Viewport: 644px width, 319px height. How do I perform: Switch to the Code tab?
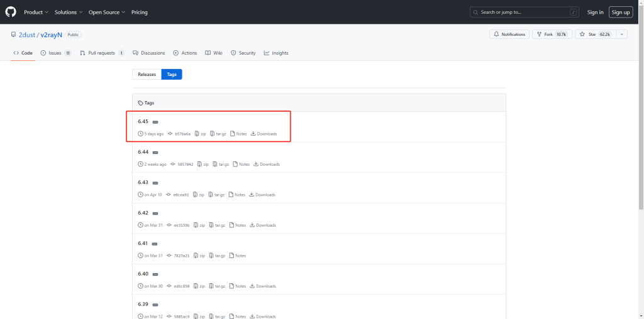pyautogui.click(x=23, y=53)
